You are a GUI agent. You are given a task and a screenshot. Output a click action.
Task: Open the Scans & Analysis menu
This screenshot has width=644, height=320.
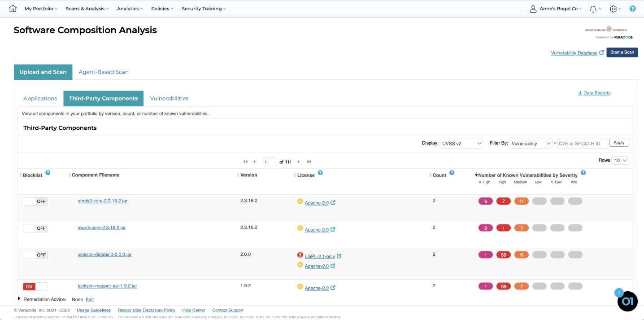[x=87, y=9]
